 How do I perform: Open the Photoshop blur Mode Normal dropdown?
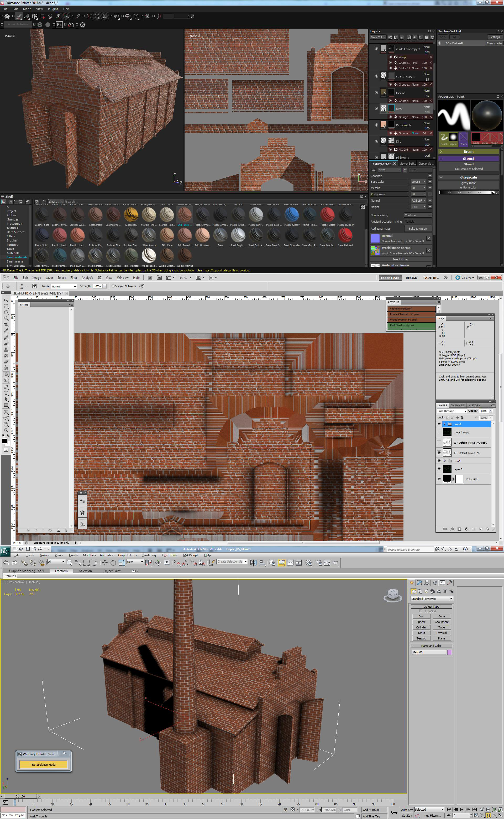click(64, 286)
